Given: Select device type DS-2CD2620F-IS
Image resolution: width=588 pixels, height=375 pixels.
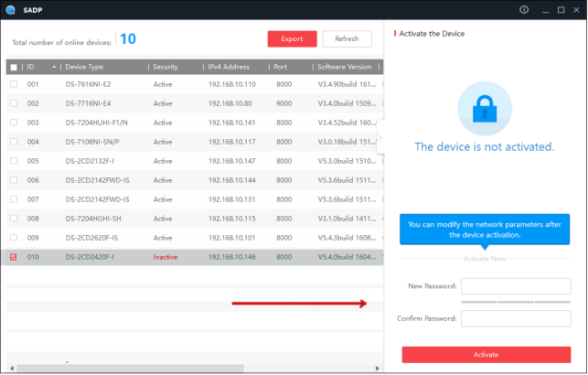Looking at the screenshot, I should pos(91,238).
